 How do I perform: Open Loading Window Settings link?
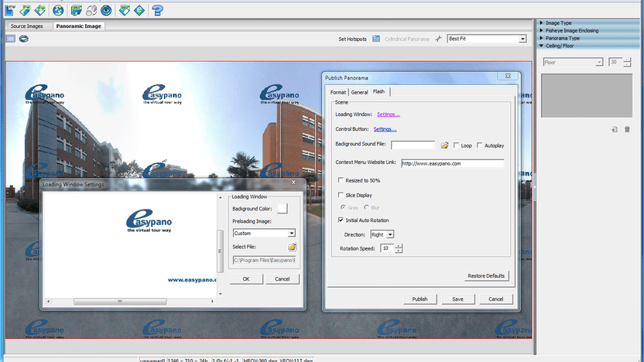(389, 114)
